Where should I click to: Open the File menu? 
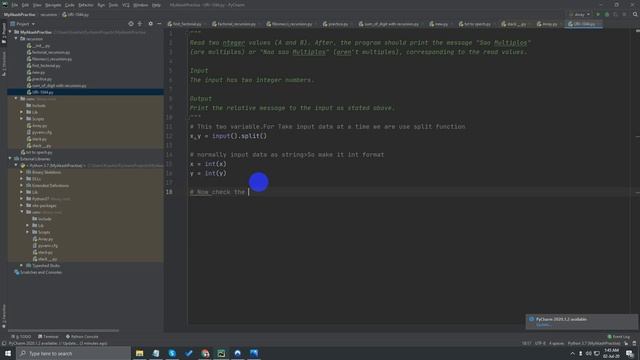tap(15, 5)
